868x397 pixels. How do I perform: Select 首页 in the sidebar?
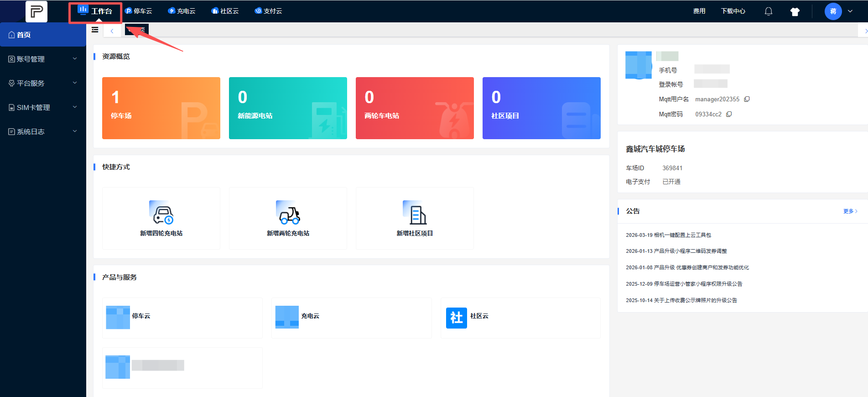coord(43,35)
